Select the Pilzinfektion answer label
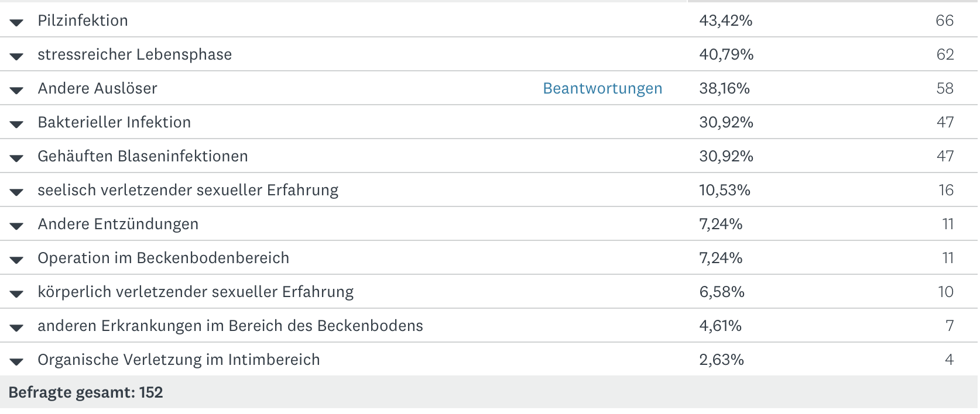980x414 pixels. point(83,20)
